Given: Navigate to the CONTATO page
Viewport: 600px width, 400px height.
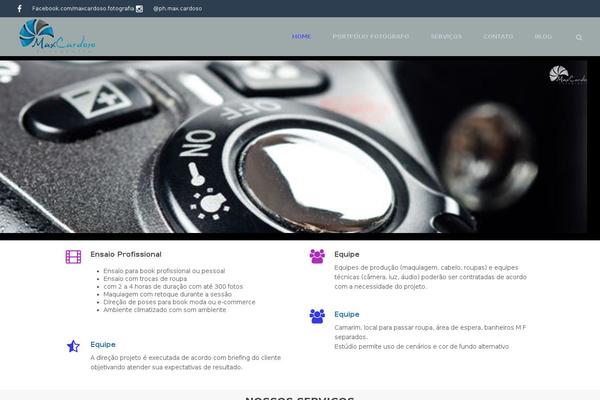Looking at the screenshot, I should pyautogui.click(x=498, y=36).
